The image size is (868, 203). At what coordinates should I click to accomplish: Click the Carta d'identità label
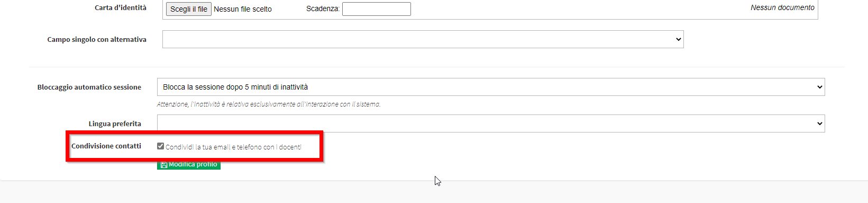tap(121, 7)
